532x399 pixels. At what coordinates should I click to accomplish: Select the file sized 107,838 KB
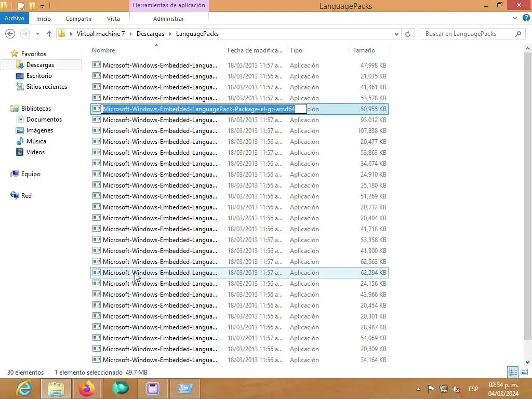[239, 130]
